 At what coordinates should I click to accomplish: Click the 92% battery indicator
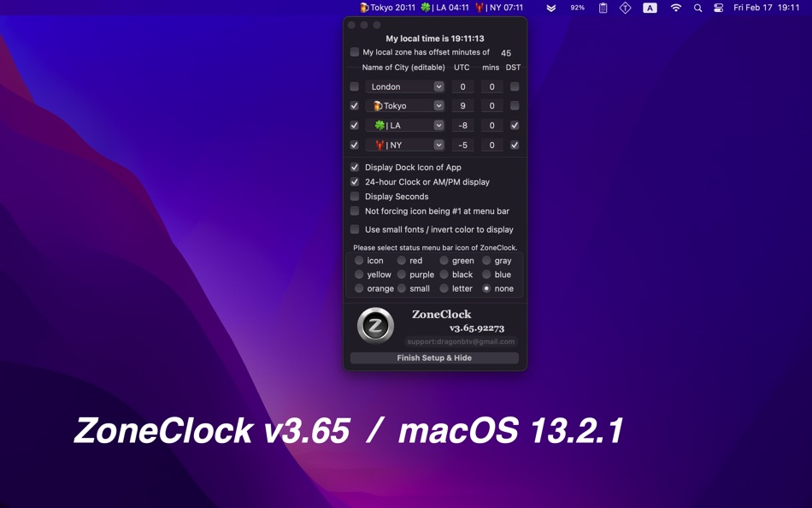[578, 8]
